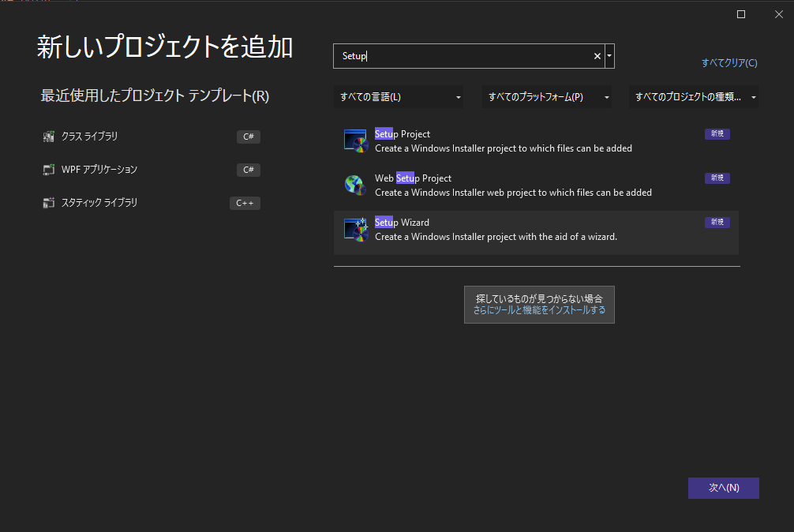Click the すべてクリア(C) link
This screenshot has width=794, height=532.
[728, 62]
